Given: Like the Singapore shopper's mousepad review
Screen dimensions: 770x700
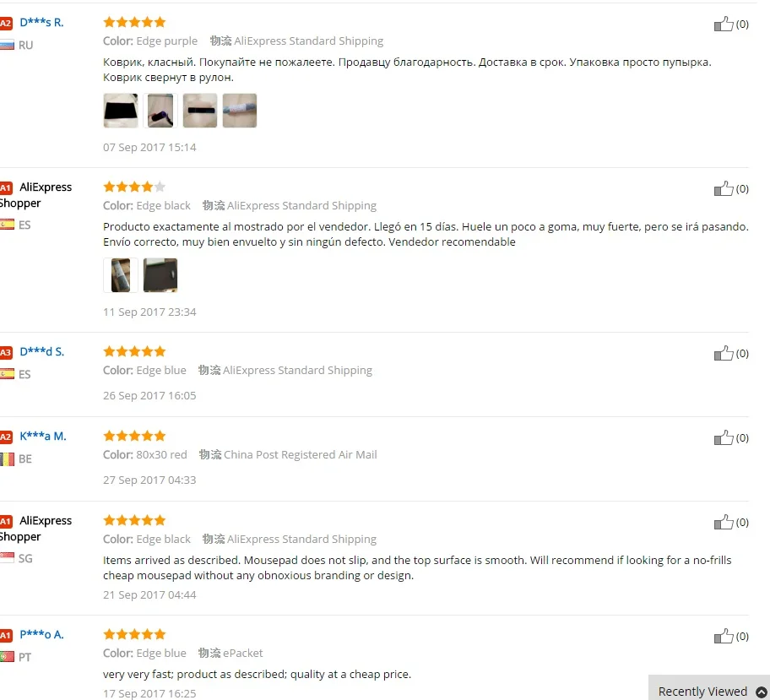Looking at the screenshot, I should (724, 522).
